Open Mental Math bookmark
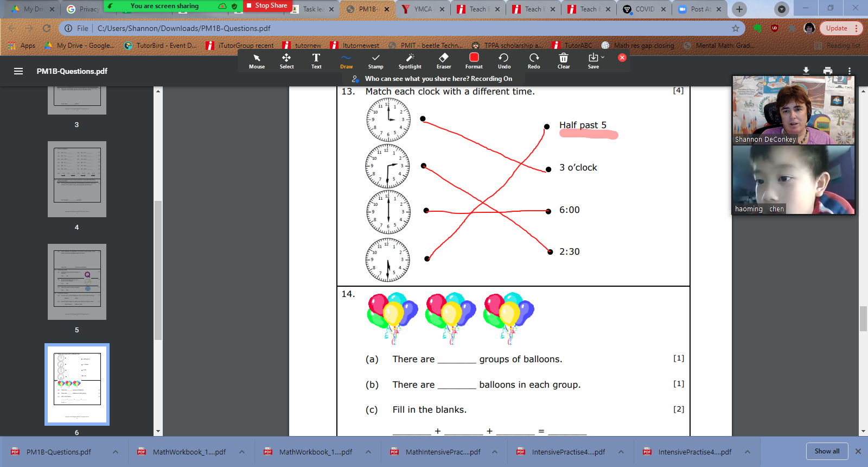Image resolution: width=868 pixels, height=467 pixels. click(x=719, y=46)
